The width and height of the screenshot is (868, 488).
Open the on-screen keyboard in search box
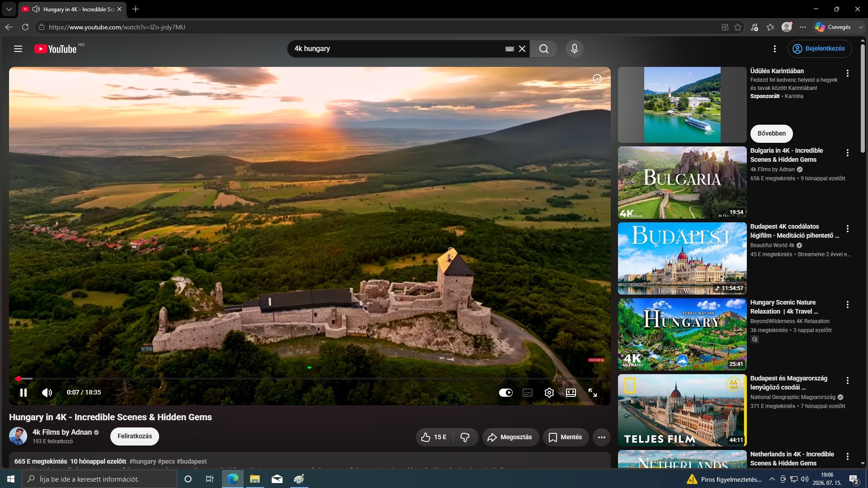(509, 49)
